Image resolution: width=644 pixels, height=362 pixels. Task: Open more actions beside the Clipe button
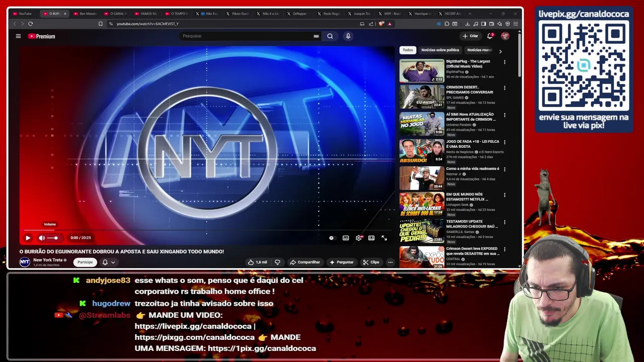(x=390, y=262)
